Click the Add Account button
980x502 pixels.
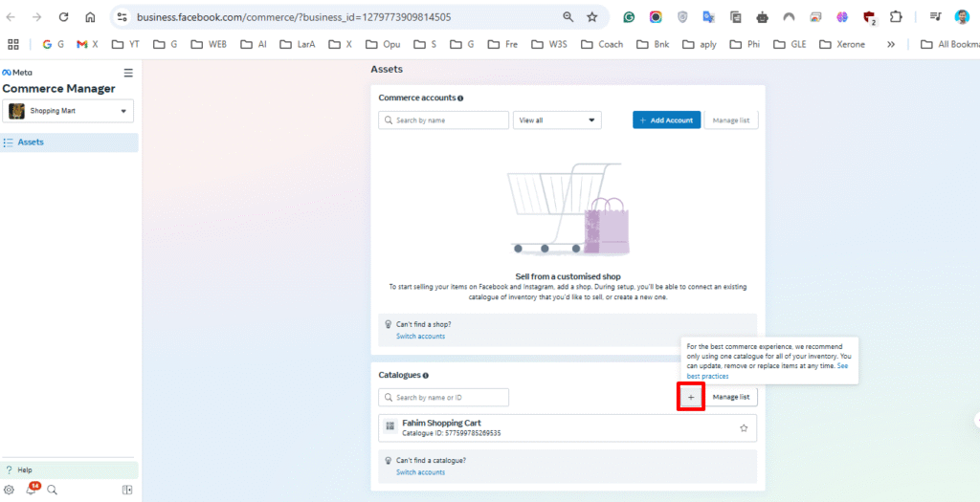pos(666,120)
